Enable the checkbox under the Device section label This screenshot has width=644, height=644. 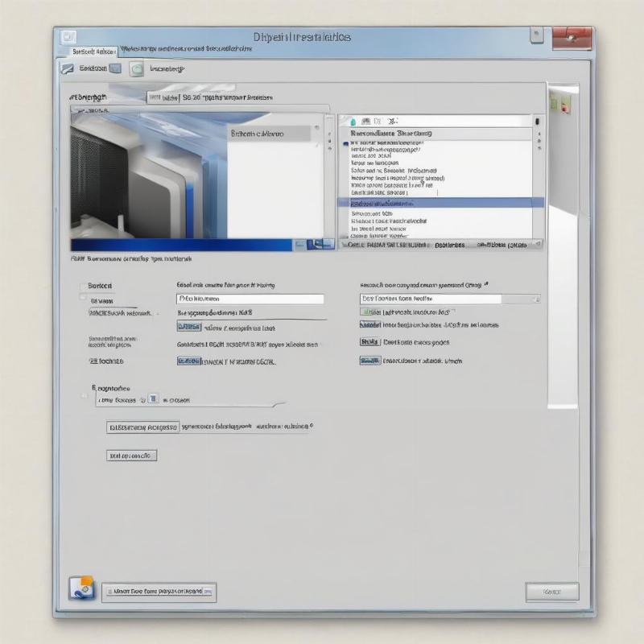point(82,299)
